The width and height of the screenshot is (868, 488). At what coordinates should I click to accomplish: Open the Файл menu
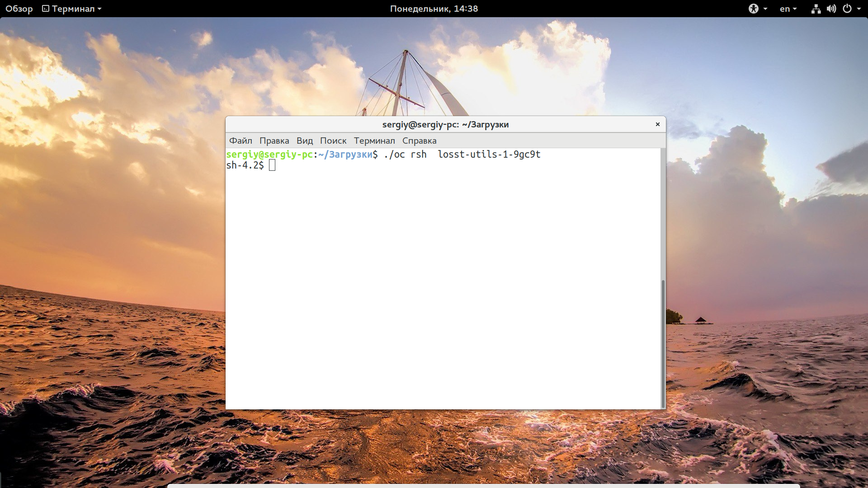point(241,141)
